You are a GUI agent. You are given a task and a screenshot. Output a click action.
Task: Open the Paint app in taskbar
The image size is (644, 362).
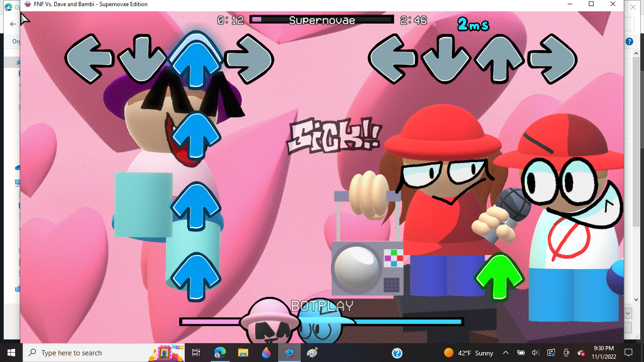[312, 353]
